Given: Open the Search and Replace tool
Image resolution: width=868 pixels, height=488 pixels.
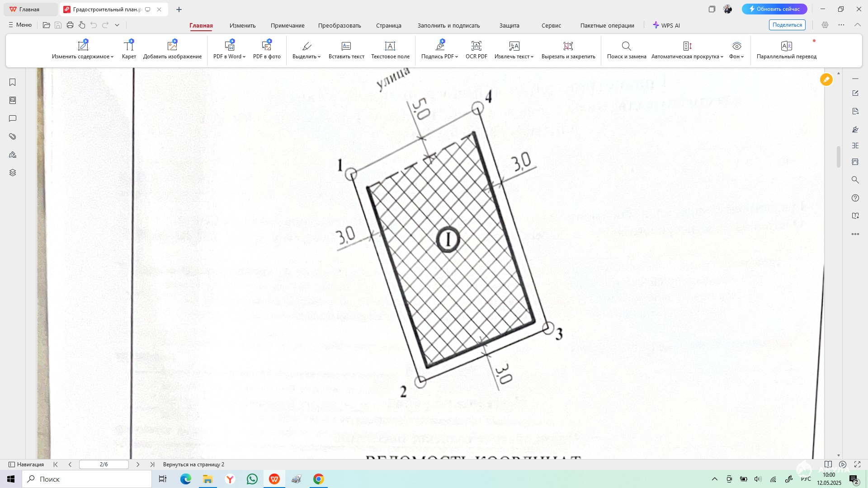Looking at the screenshot, I should (626, 50).
